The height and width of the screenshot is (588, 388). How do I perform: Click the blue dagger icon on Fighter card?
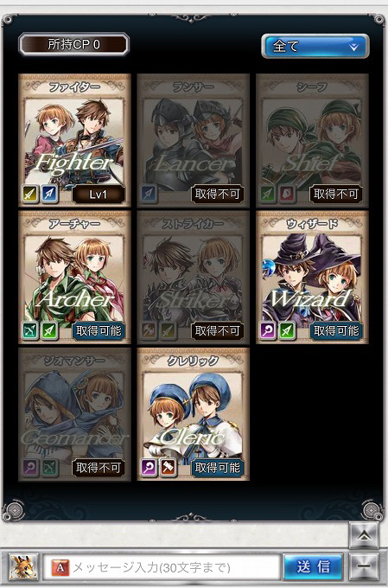tap(49, 194)
